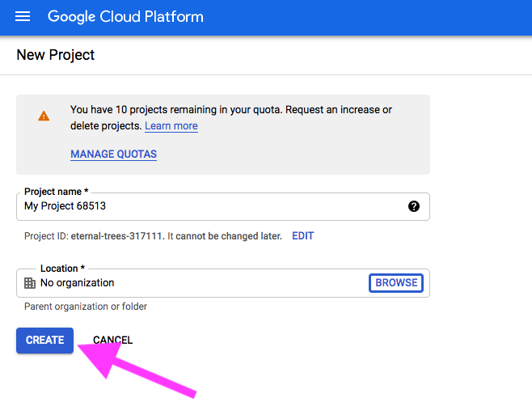
Task: Click the Google Cloud Platform logo
Action: pos(125,17)
